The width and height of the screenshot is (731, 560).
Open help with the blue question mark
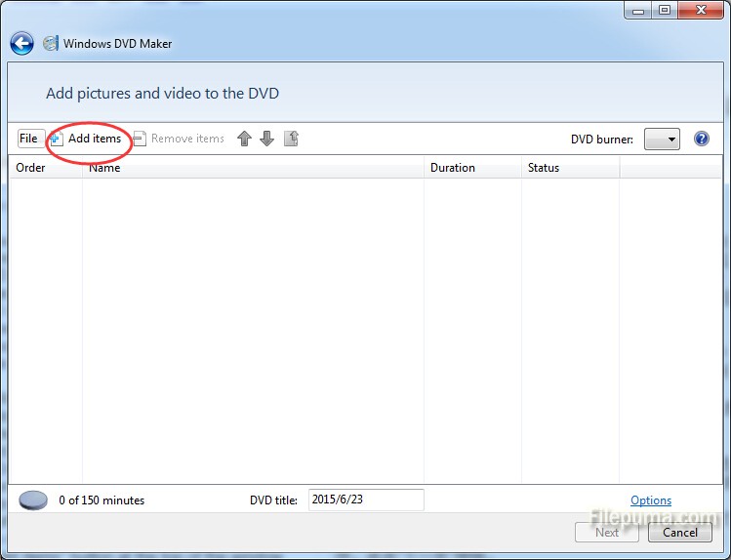[701, 140]
